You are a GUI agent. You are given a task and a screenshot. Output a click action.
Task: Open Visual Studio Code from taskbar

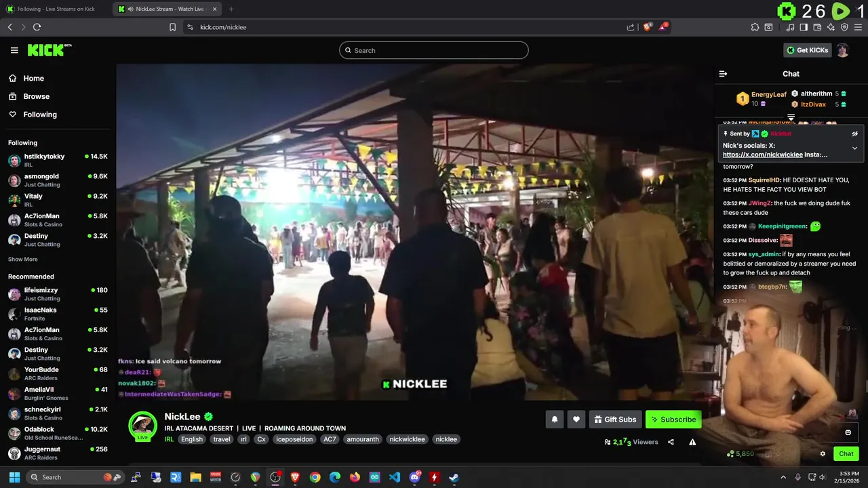click(395, 477)
